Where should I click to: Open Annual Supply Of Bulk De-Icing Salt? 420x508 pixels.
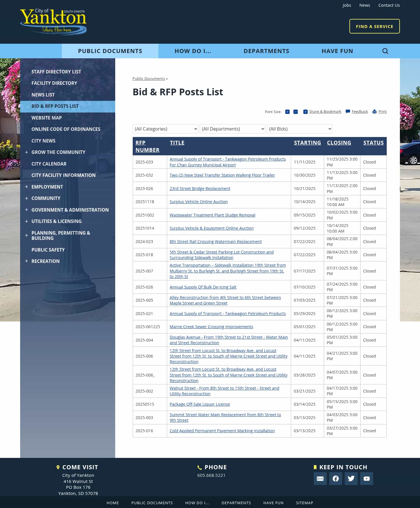tap(203, 287)
